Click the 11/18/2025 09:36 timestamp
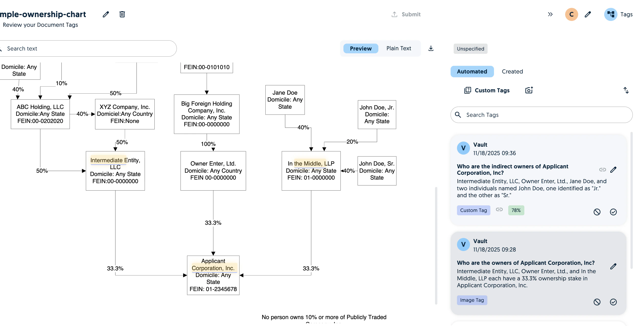 (x=494, y=153)
